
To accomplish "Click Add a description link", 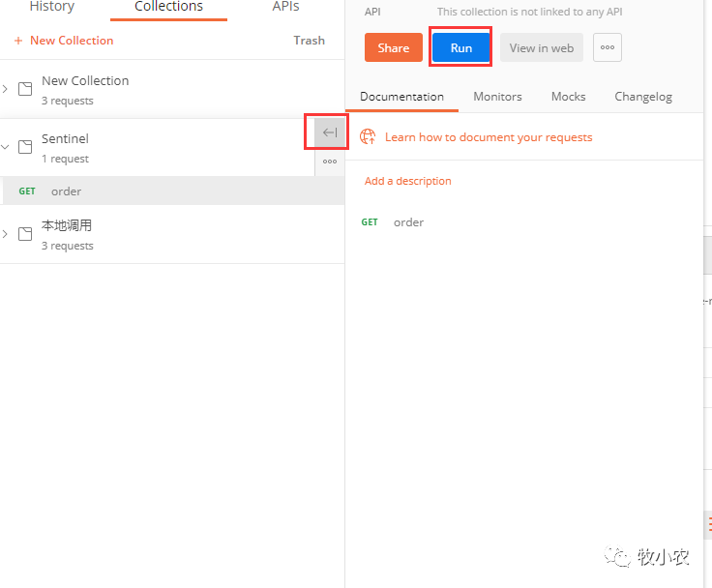I will click(408, 181).
